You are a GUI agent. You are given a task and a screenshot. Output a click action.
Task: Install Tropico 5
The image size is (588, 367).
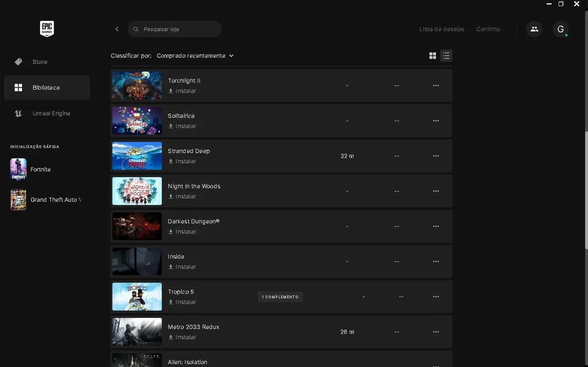pyautogui.click(x=182, y=302)
